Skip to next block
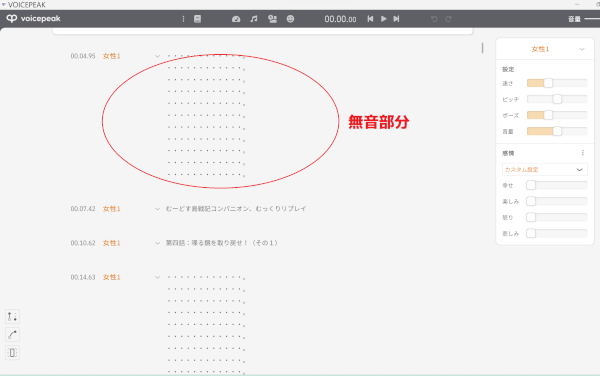 (x=396, y=19)
